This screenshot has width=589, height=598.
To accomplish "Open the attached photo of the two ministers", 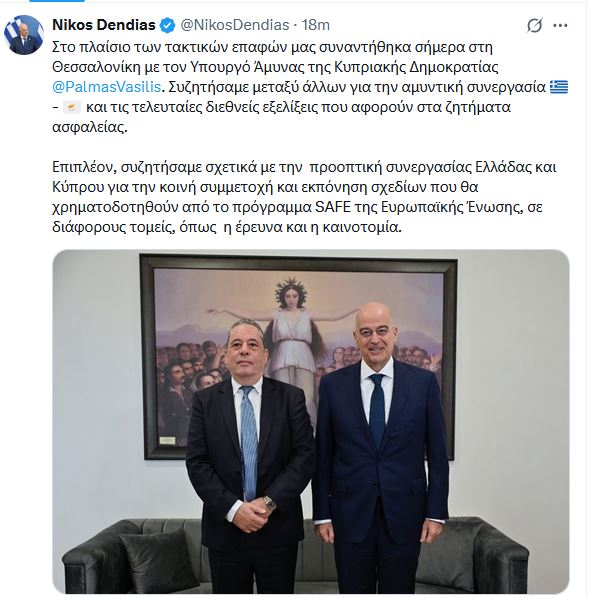I will point(311,421).
